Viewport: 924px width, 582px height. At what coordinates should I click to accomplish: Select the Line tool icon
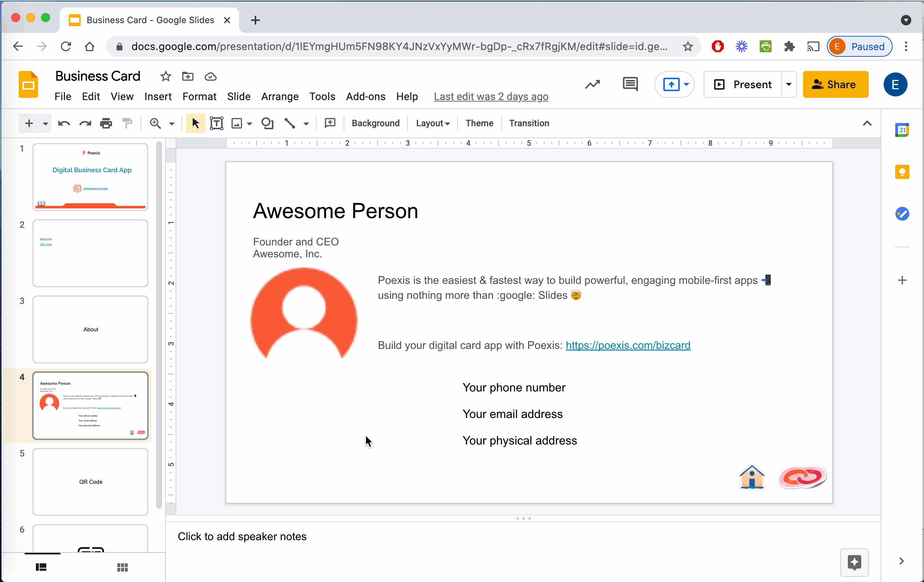pos(290,123)
